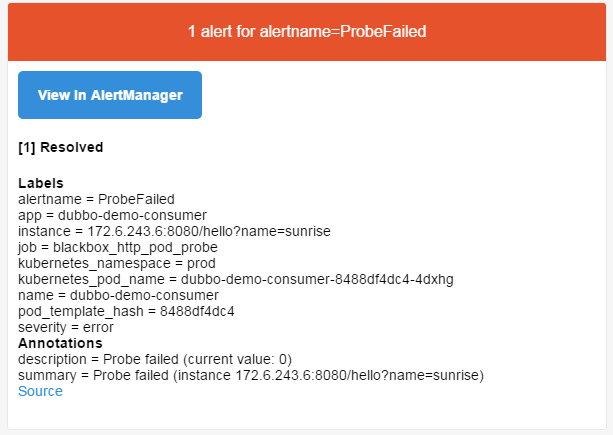Select the [1] Resolved heading

pyautogui.click(x=61, y=147)
